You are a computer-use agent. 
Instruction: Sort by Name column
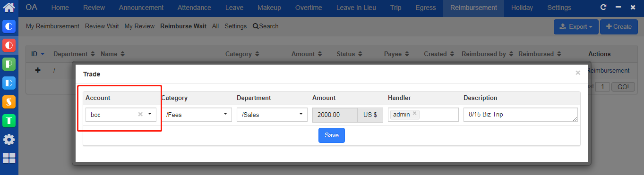click(112, 54)
